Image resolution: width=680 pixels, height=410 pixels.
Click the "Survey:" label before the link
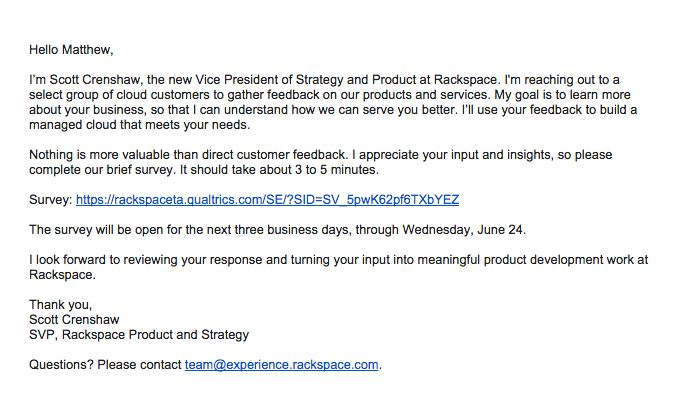(51, 200)
